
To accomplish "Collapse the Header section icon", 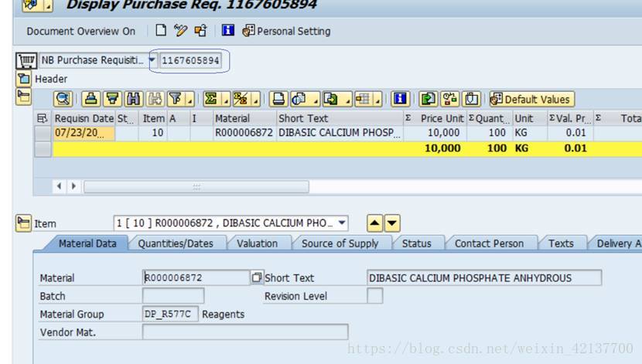I will coord(23,79).
